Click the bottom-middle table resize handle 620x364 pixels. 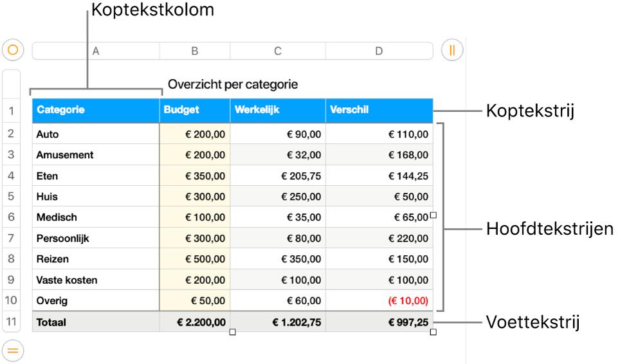pyautogui.click(x=233, y=332)
